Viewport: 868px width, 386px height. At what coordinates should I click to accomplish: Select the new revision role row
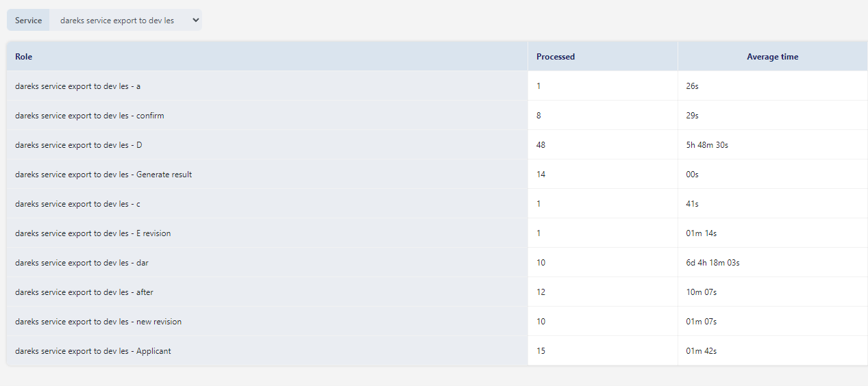click(437, 322)
